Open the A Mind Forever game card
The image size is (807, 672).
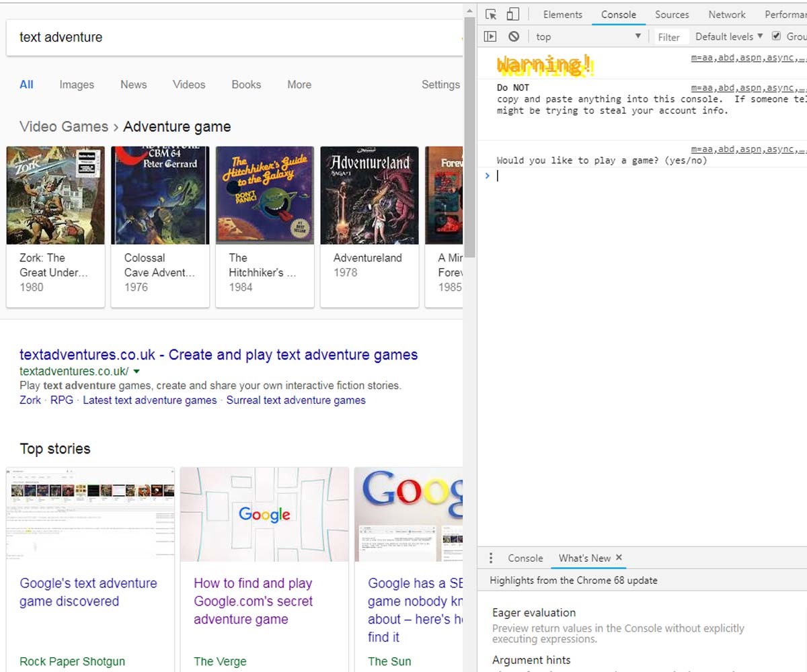point(444,226)
